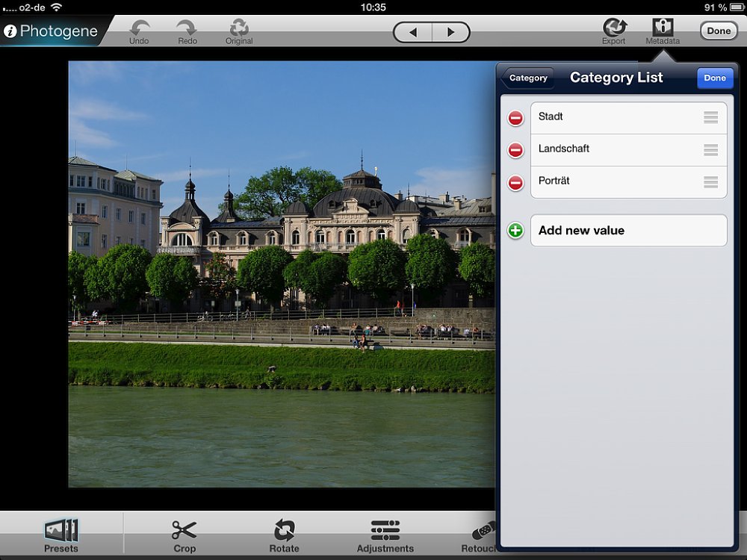
Task: Select the Retouch tool
Action: point(482,532)
